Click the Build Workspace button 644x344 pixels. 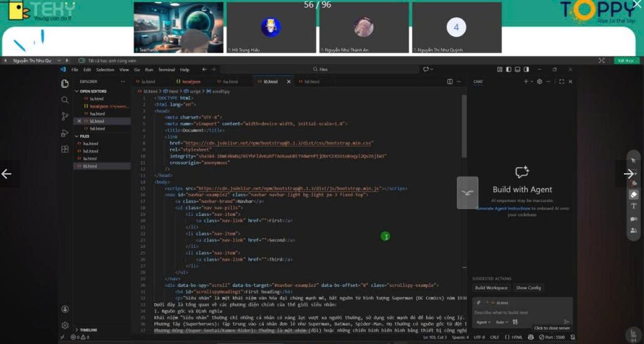[491, 288]
